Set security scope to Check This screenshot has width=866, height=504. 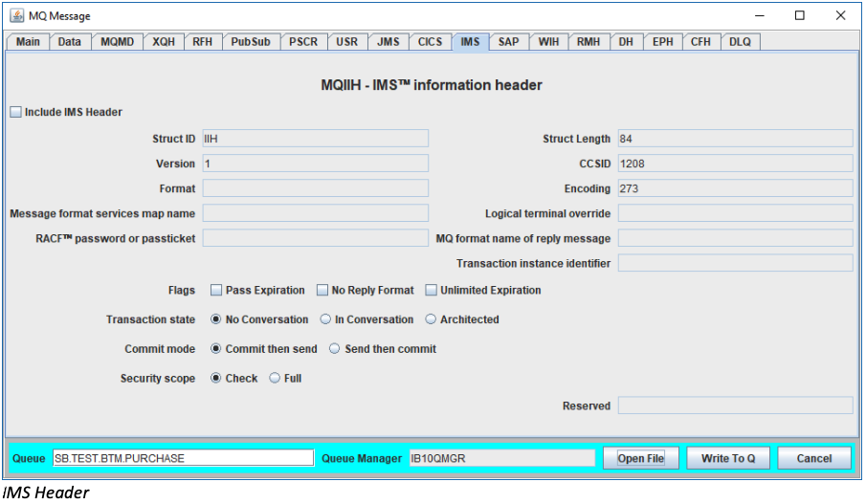pos(216,378)
